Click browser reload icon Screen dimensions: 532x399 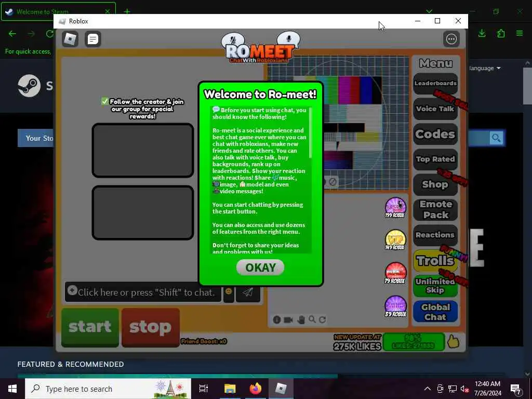click(49, 34)
